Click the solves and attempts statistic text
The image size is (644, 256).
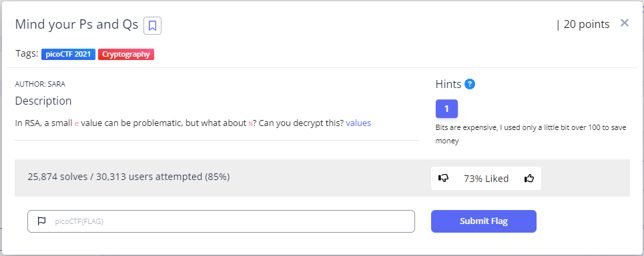click(129, 177)
